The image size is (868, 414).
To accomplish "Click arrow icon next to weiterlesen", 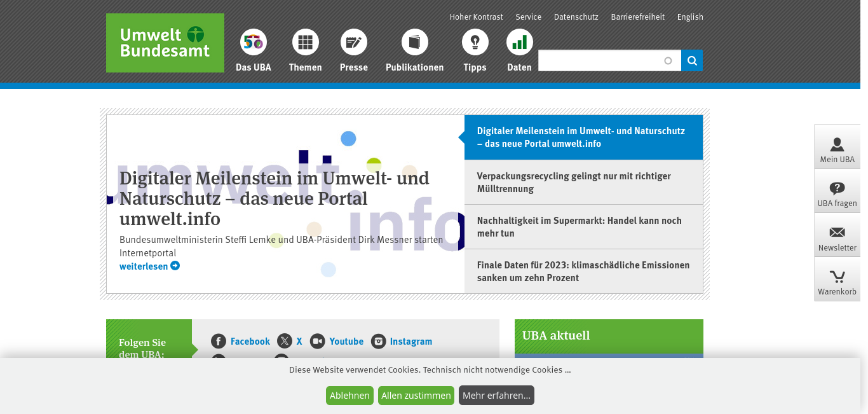I will click(175, 266).
